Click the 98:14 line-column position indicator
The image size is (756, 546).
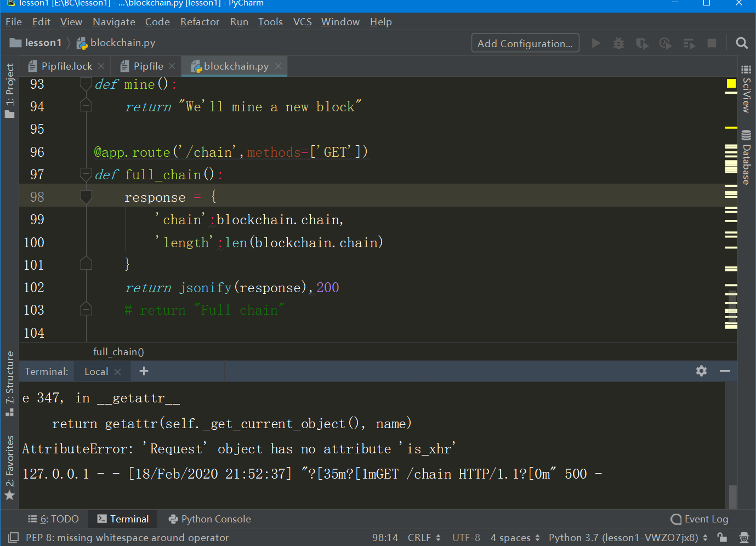385,538
